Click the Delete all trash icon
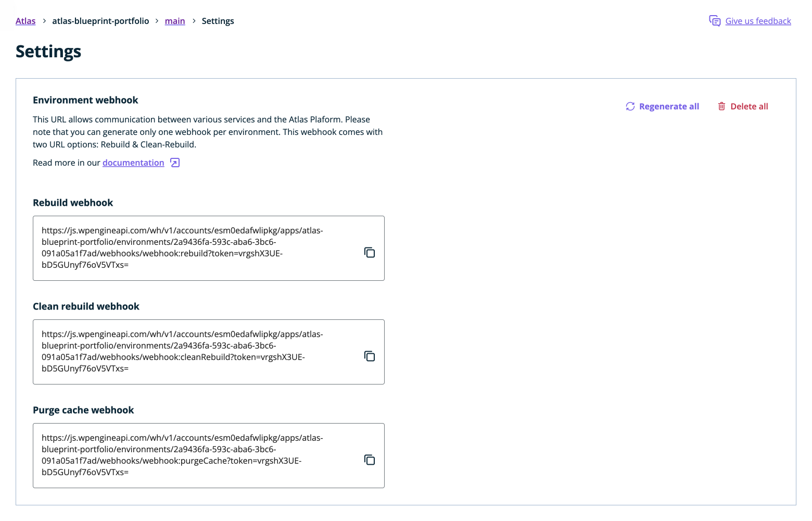 pyautogui.click(x=721, y=106)
